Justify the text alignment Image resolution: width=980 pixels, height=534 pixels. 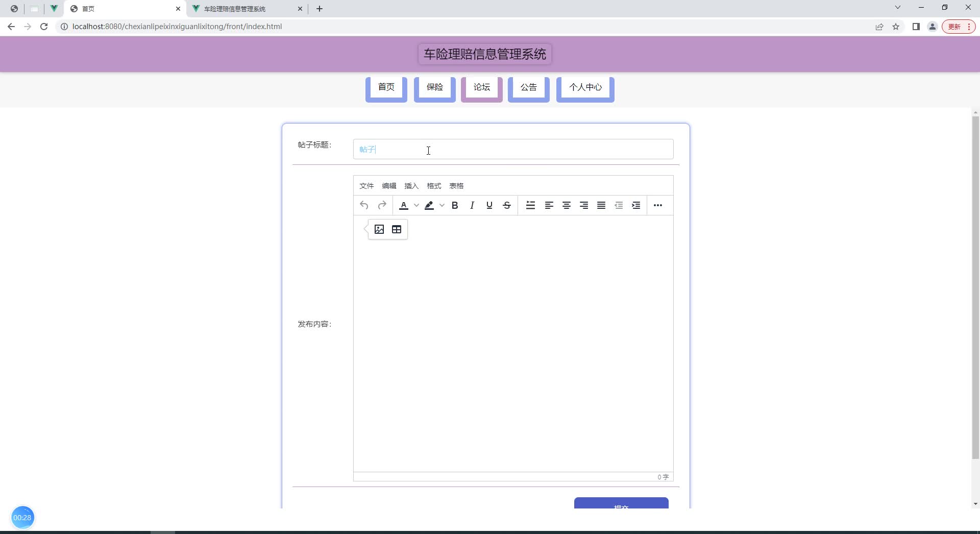coord(601,205)
